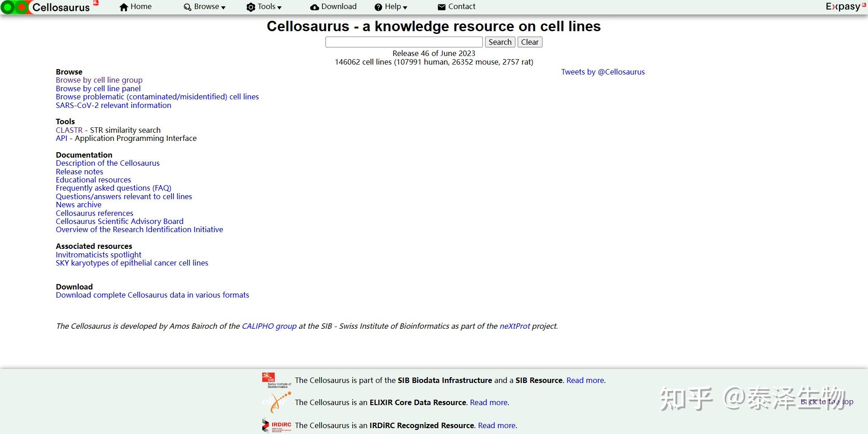Click the Home house icon
This screenshot has width=868, height=434.
124,7
